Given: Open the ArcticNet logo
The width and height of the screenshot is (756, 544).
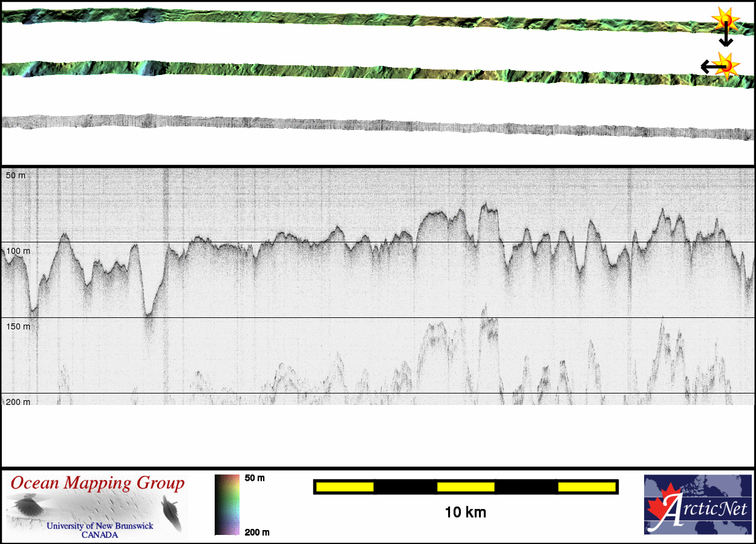Looking at the screenshot, I should click(x=698, y=505).
